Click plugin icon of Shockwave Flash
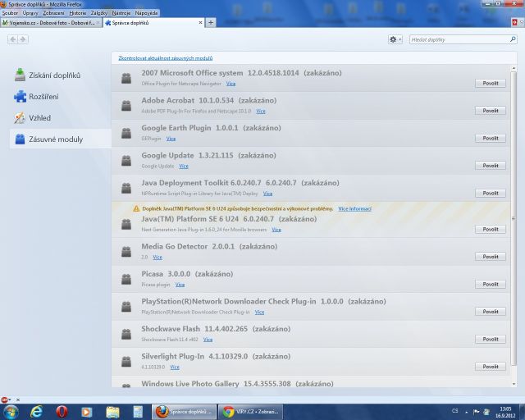The image size is (525, 420). (126, 334)
